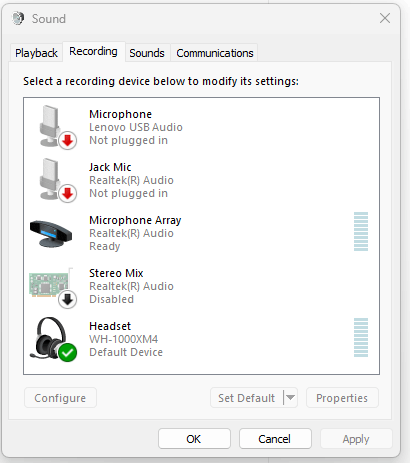This screenshot has width=410, height=463.
Task: Open the Sounds tab
Action: pos(147,53)
